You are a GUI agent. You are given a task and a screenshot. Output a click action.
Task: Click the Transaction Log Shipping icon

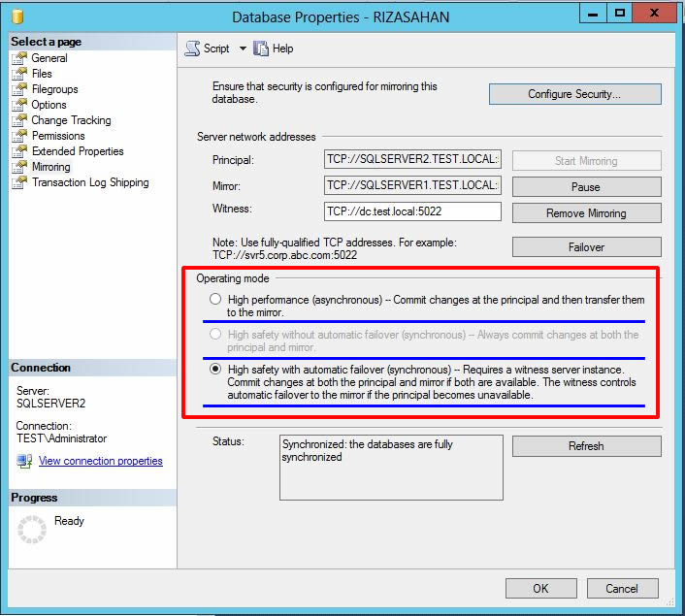point(19,182)
